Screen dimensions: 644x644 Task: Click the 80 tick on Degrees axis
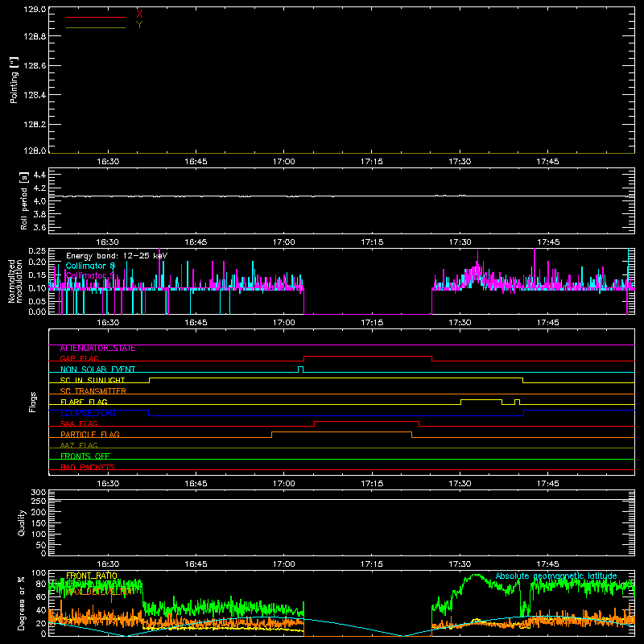41,584
